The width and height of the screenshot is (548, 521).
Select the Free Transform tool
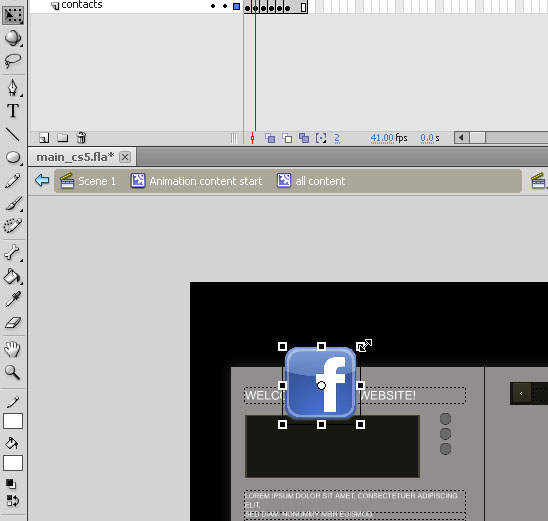click(x=13, y=15)
